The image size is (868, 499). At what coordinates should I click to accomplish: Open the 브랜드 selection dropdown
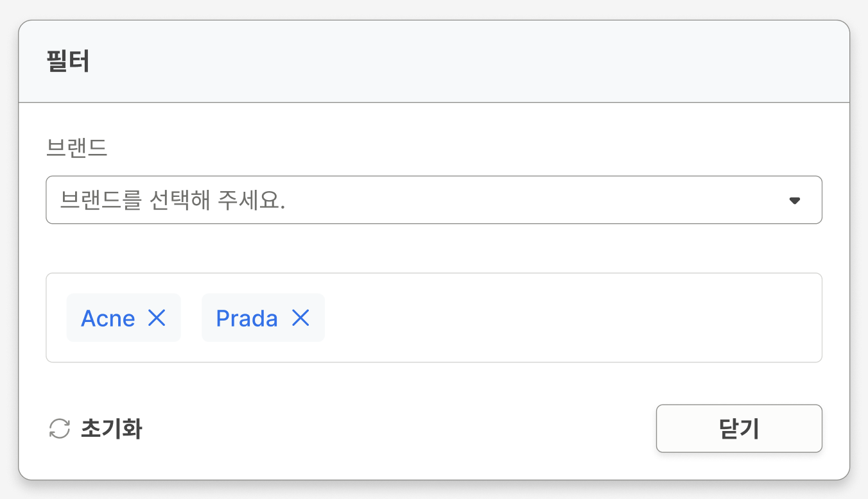[x=433, y=200]
